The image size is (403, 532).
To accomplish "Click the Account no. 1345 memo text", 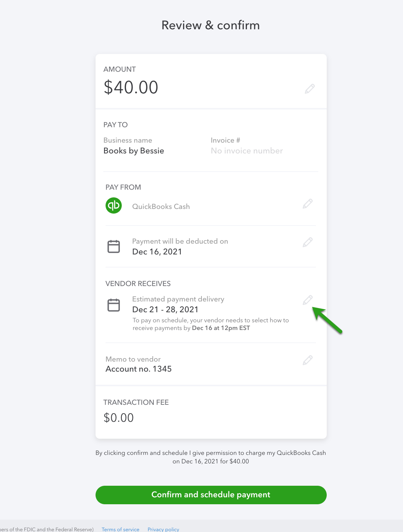I will click(139, 369).
